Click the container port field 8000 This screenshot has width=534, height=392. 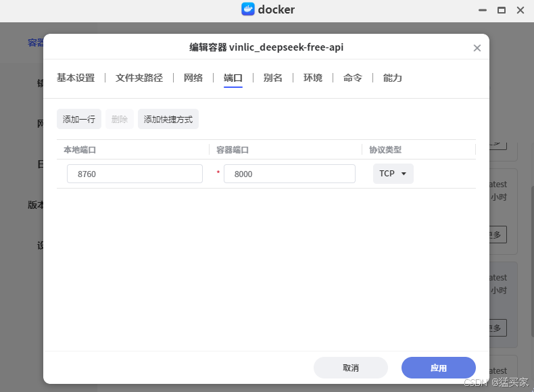pyautogui.click(x=289, y=174)
